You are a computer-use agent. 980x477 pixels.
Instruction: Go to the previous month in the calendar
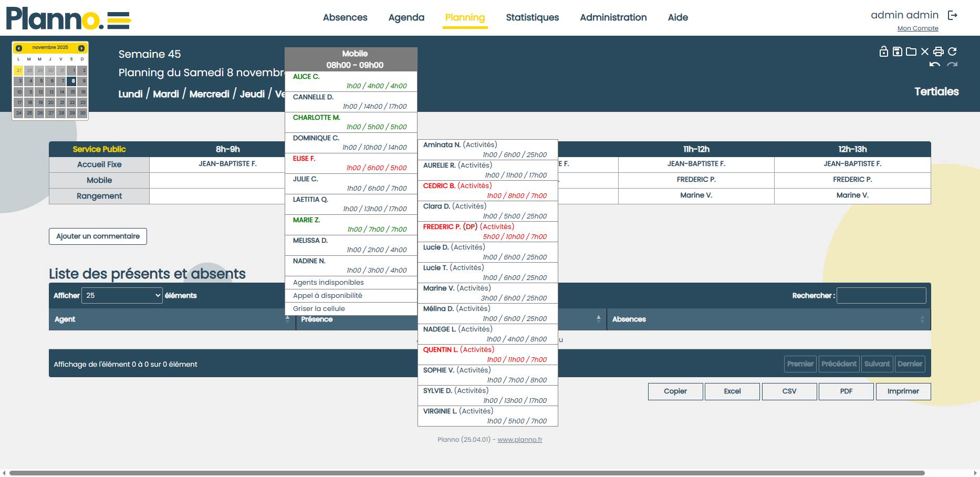pyautogui.click(x=19, y=48)
